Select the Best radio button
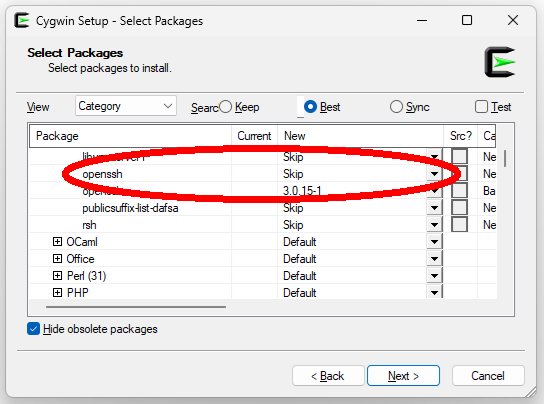 pyautogui.click(x=310, y=107)
